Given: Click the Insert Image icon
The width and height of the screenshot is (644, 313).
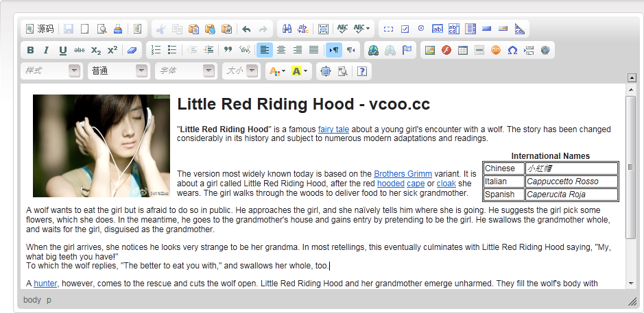Looking at the screenshot, I should click(x=430, y=50).
